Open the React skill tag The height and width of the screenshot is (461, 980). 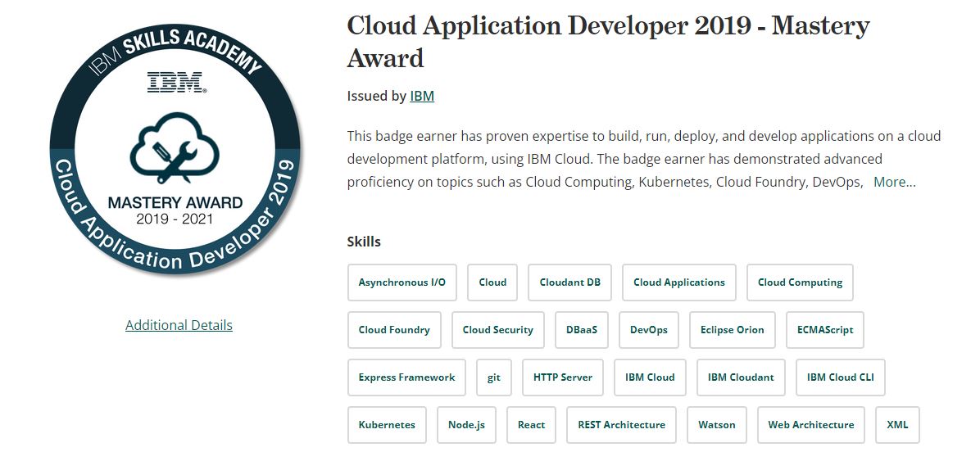(x=531, y=425)
